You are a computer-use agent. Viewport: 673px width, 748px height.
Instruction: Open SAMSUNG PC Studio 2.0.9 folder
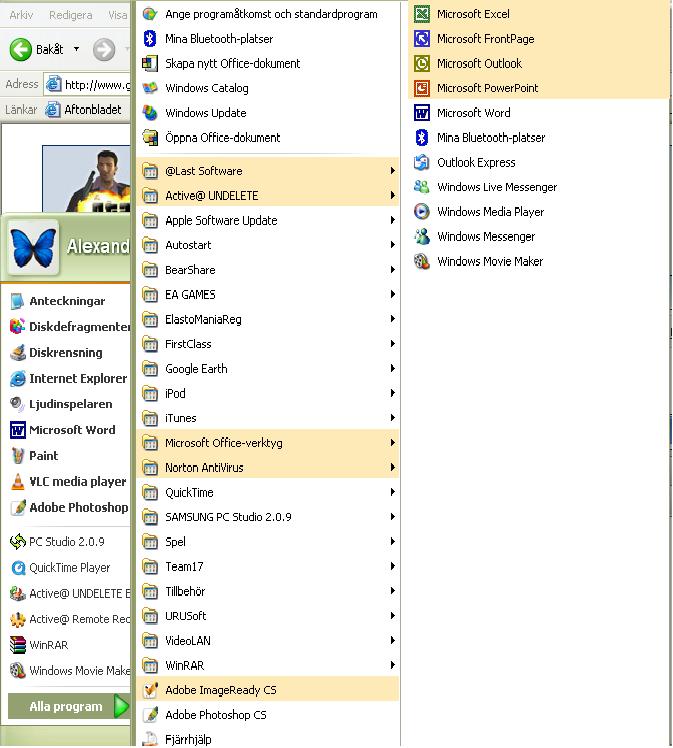268,517
